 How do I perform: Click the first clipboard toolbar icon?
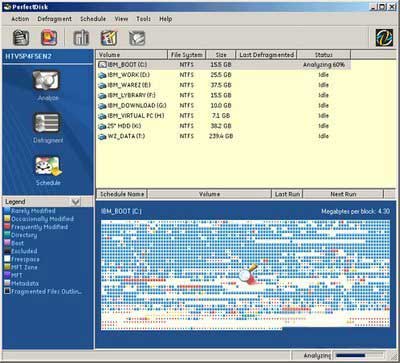point(21,37)
